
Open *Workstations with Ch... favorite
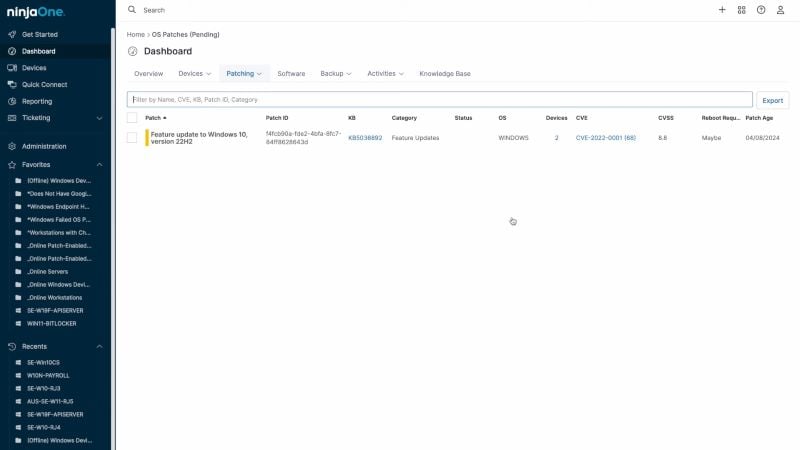pos(59,233)
